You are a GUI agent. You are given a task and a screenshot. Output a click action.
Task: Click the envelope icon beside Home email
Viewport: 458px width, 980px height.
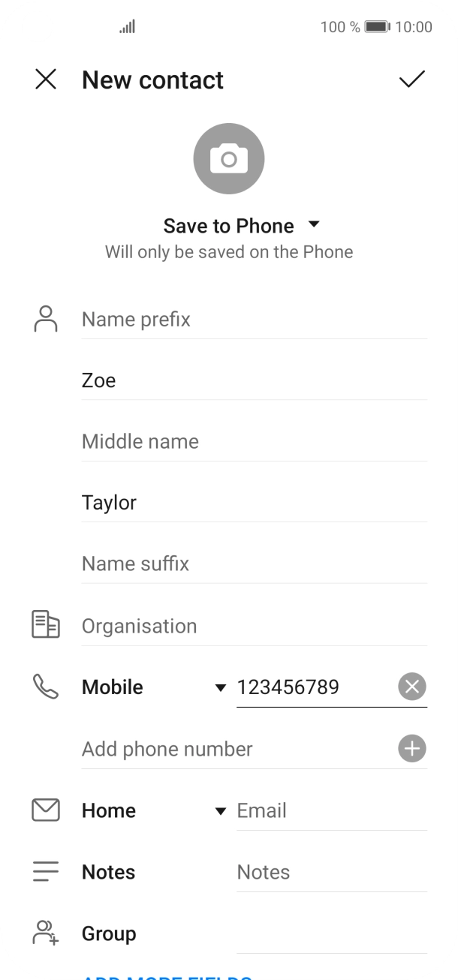point(45,810)
